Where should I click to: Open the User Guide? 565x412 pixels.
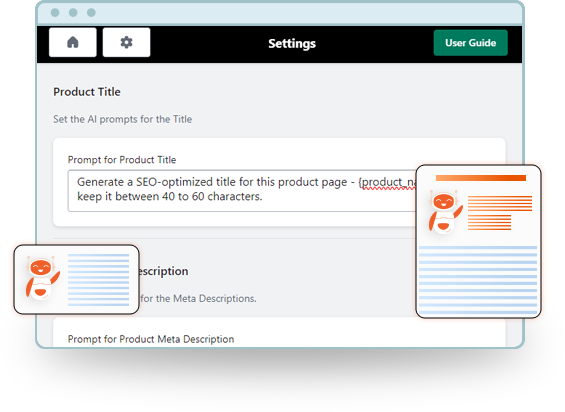471,43
